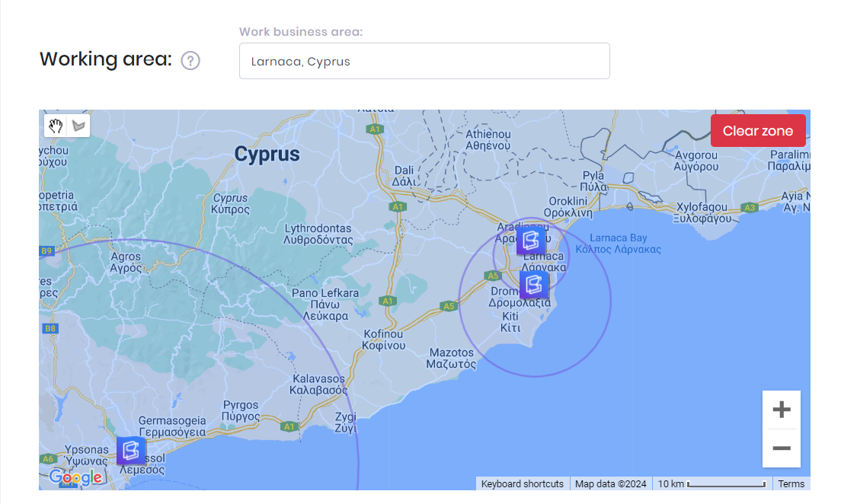The image size is (841, 504).
Task: Zoom out on the map
Action: 781,448
